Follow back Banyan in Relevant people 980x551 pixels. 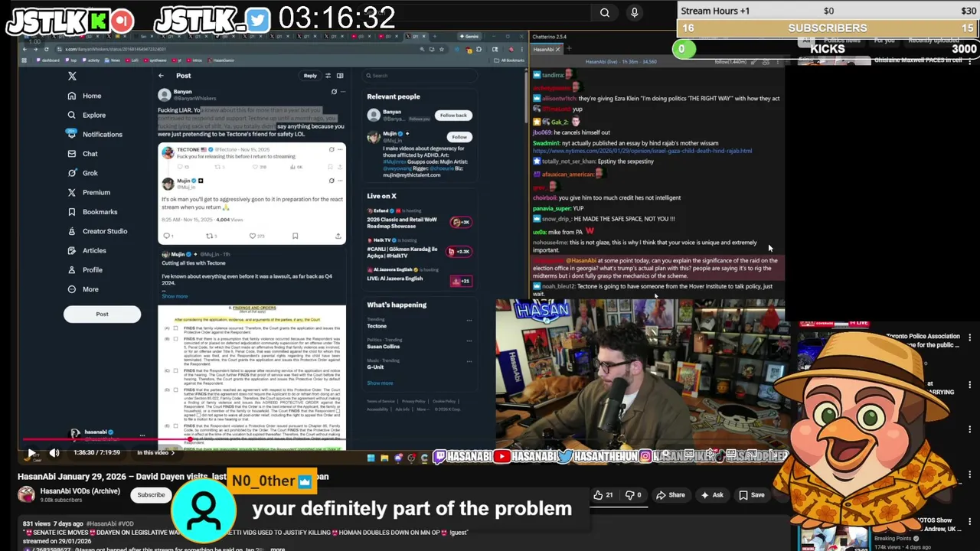pyautogui.click(x=452, y=116)
